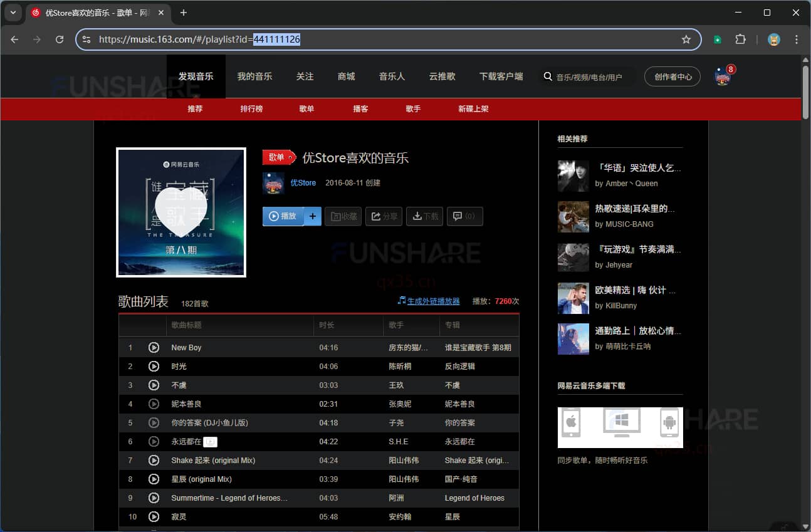Viewport: 811px width, 532px height.
Task: Click the Android logo download icon
Action: (x=670, y=423)
